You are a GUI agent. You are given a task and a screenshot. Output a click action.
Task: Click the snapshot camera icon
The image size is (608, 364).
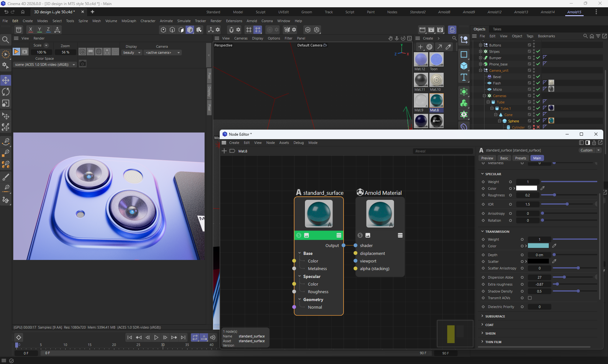(83, 64)
